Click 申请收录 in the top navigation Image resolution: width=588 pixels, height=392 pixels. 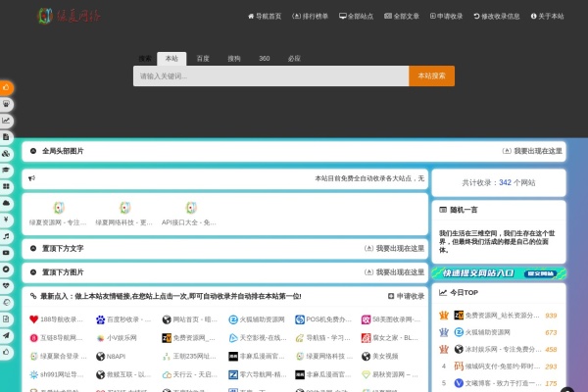click(x=450, y=17)
